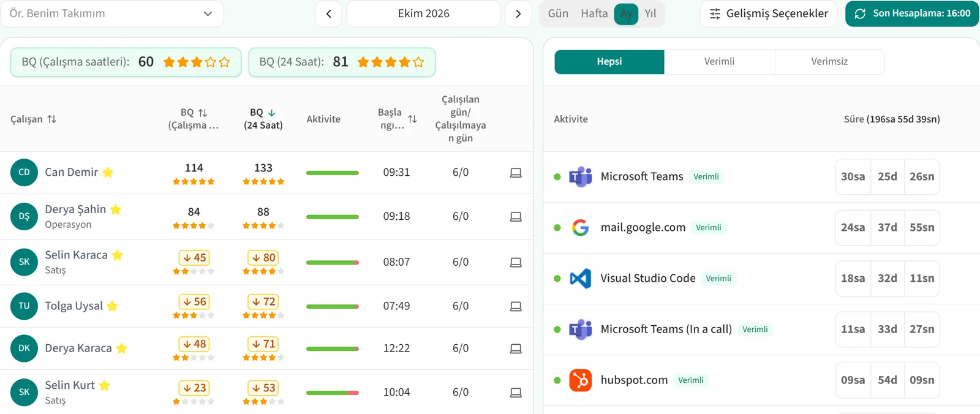The width and height of the screenshot is (980, 414).
Task: Click laptop icon in Selin Kurt row
Action: click(516, 393)
